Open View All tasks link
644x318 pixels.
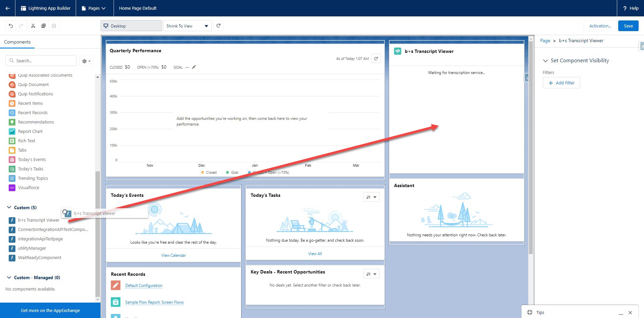[x=315, y=254]
